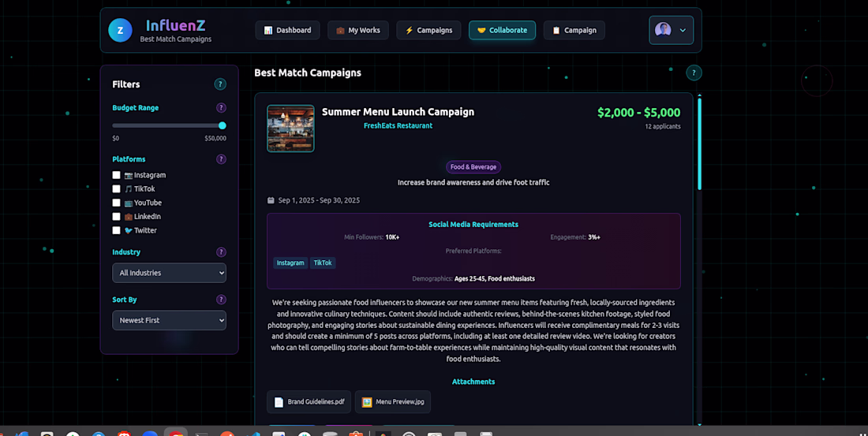Click the $2,000 - $5,000 budget amount
The image size is (868, 436).
coord(639,112)
